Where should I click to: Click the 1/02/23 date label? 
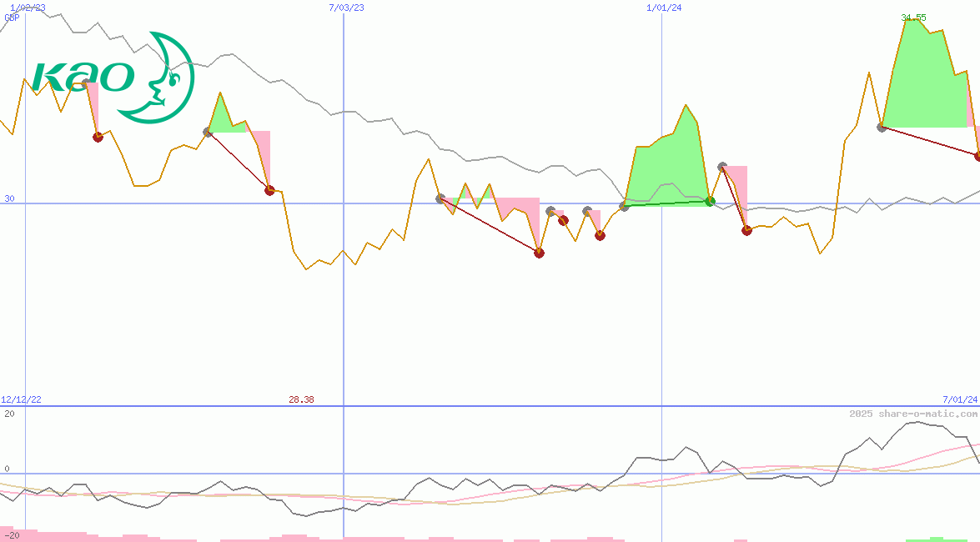click(x=28, y=8)
